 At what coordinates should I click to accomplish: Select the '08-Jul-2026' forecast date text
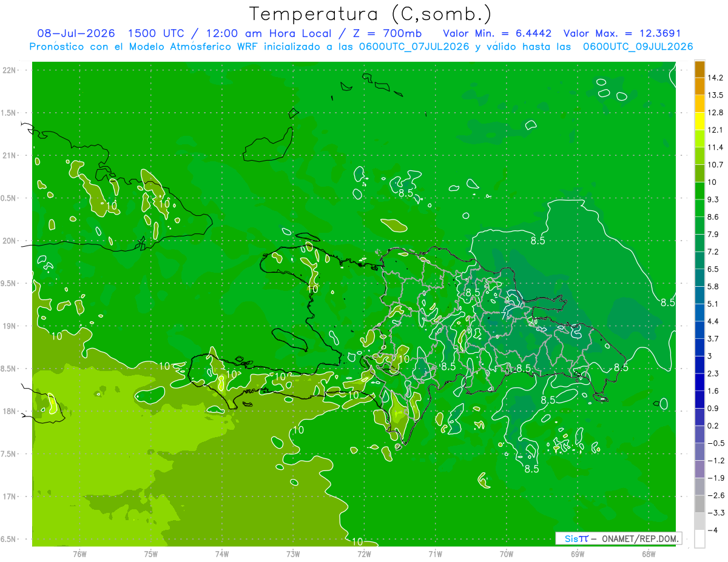(x=76, y=33)
